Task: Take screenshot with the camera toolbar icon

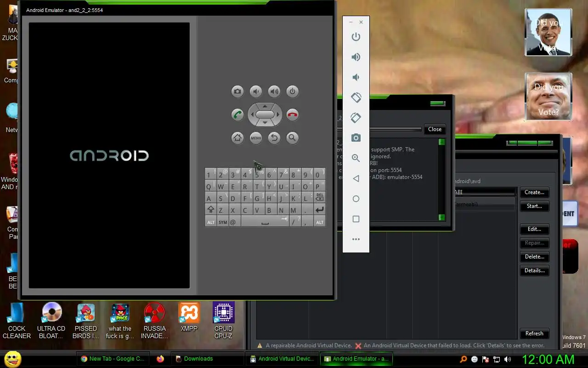Action: (356, 138)
